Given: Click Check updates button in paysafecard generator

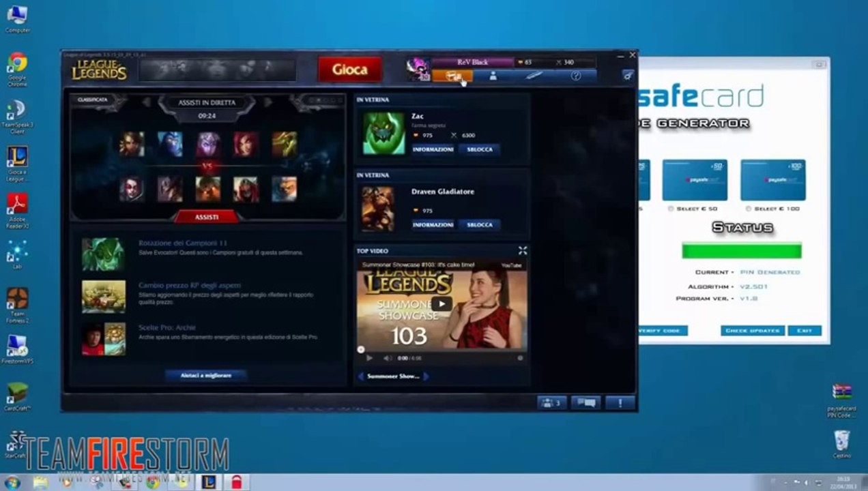Looking at the screenshot, I should click(x=752, y=331).
